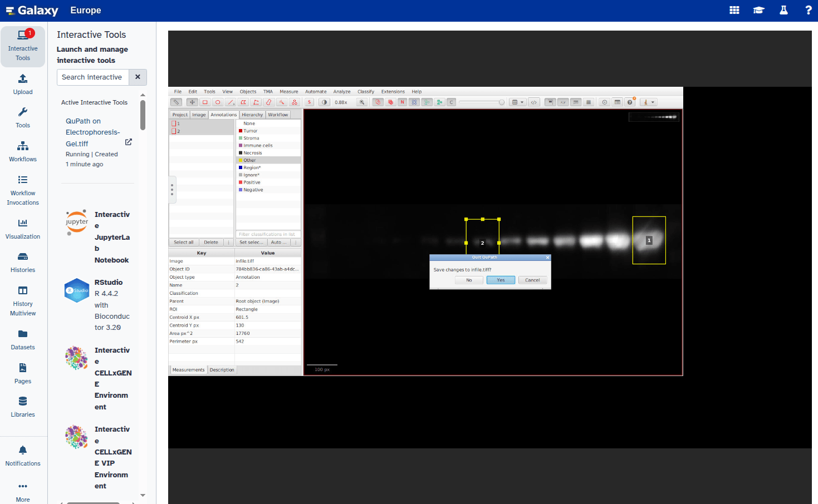The height and width of the screenshot is (504, 818).
Task: Adjust the overlay opacity slider
Action: click(482, 102)
